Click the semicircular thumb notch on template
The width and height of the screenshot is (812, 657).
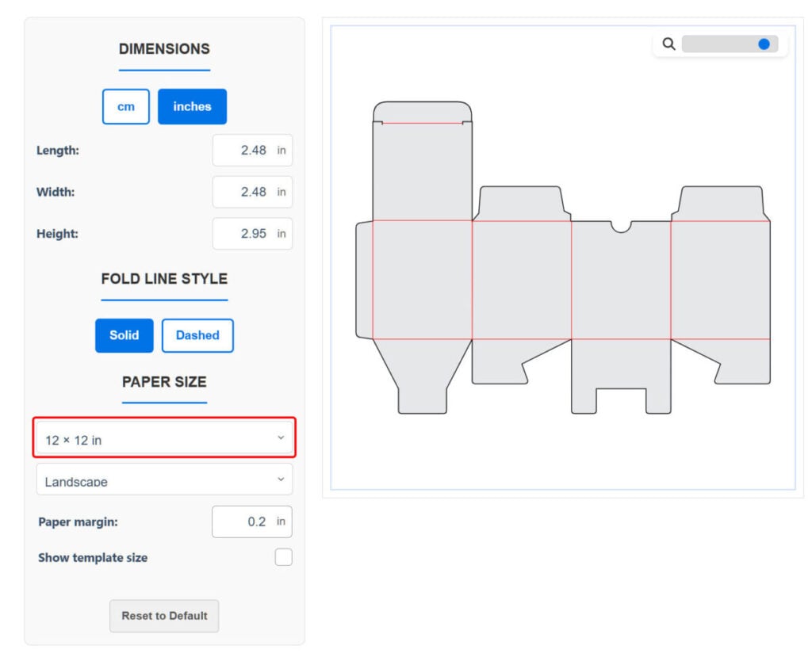pos(621,227)
